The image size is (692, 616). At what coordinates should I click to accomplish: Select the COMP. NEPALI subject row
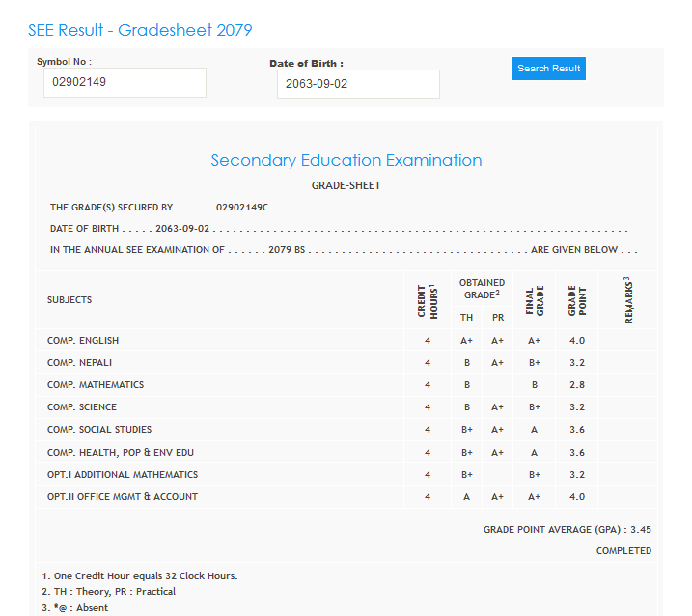click(81, 363)
